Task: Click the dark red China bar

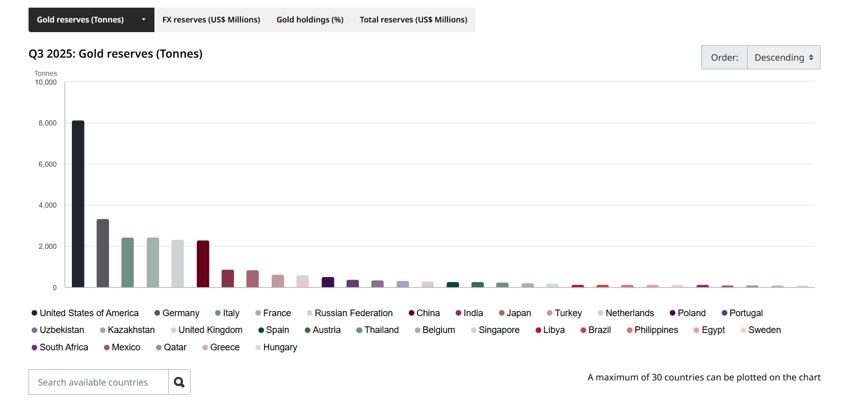Action: (x=203, y=264)
